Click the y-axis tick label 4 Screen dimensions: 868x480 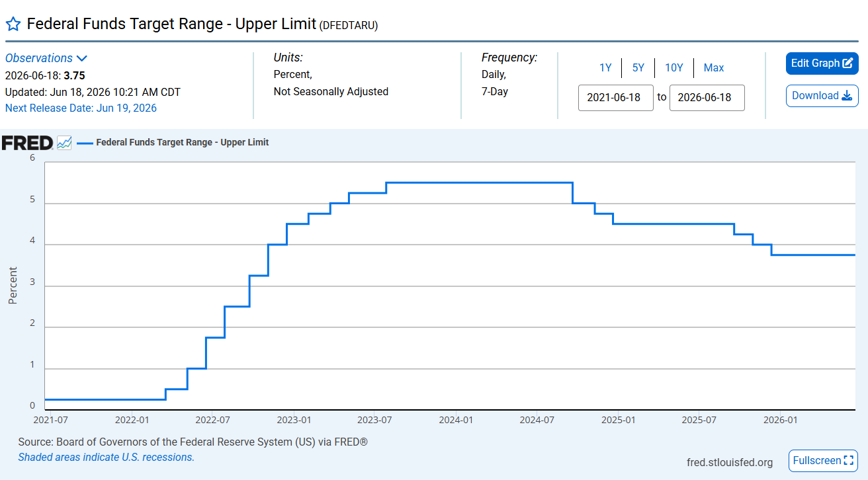(32, 241)
